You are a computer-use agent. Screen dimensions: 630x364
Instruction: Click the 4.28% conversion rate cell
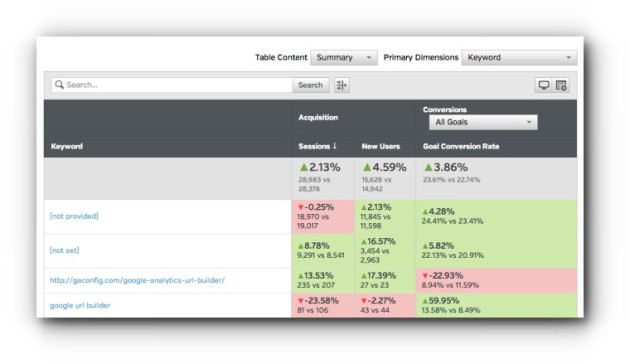(496, 217)
